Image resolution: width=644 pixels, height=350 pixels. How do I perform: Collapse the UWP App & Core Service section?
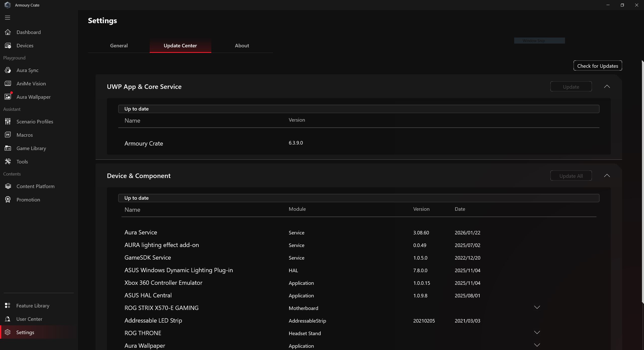[607, 87]
